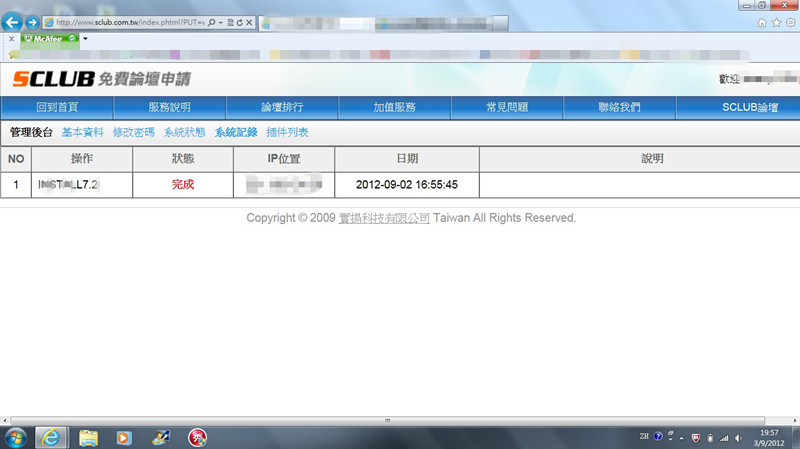Open the address bar autocomplete dropdown arrow

click(220, 22)
